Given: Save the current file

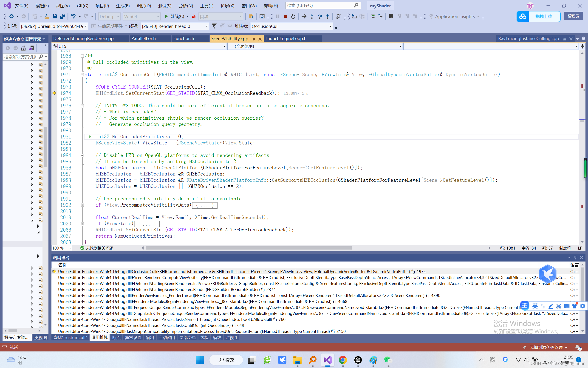Looking at the screenshot, I should 55,16.
